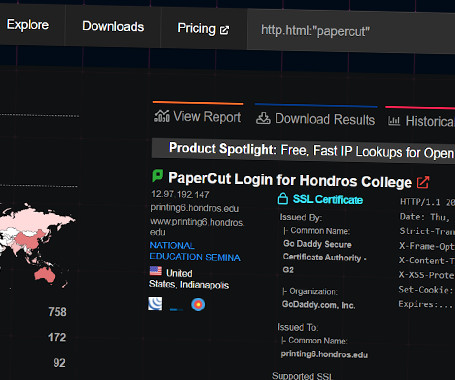Select the IP address 12.97.192.147
The image size is (455, 380).
tap(180, 194)
